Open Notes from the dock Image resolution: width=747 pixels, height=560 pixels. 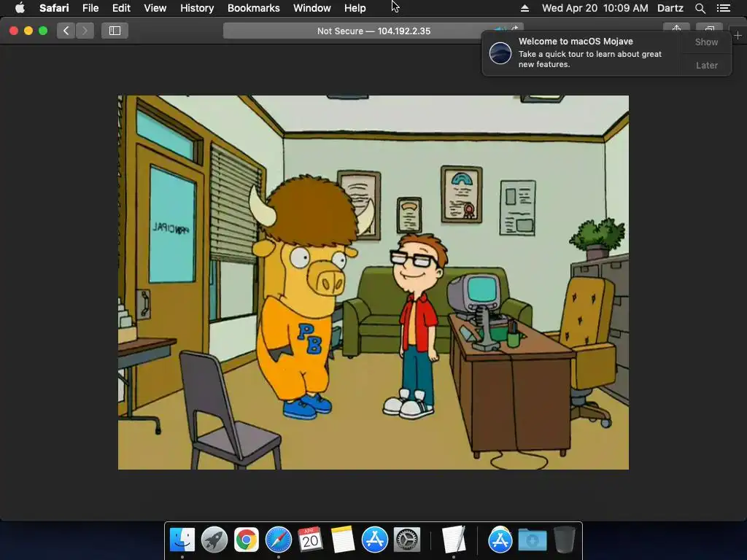click(343, 540)
